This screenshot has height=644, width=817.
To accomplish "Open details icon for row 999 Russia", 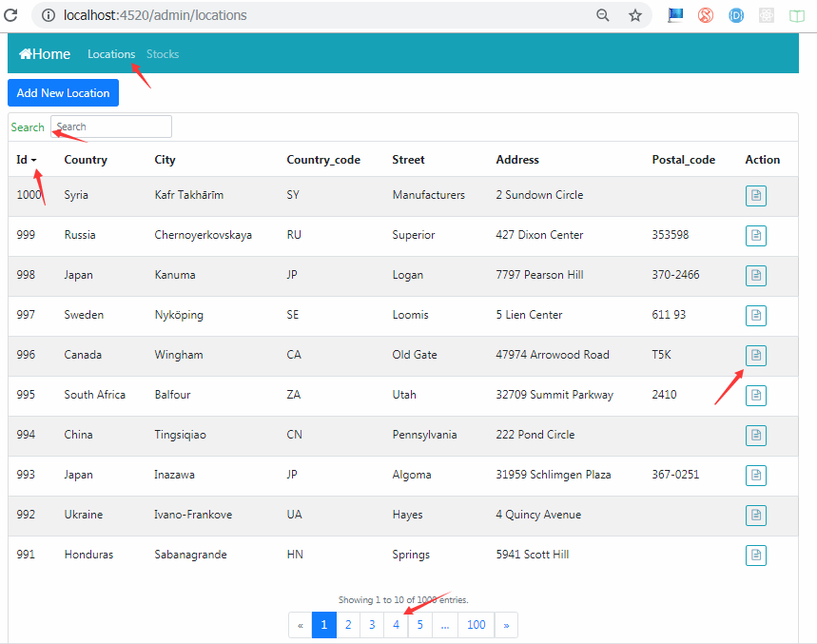I will pos(755,236).
